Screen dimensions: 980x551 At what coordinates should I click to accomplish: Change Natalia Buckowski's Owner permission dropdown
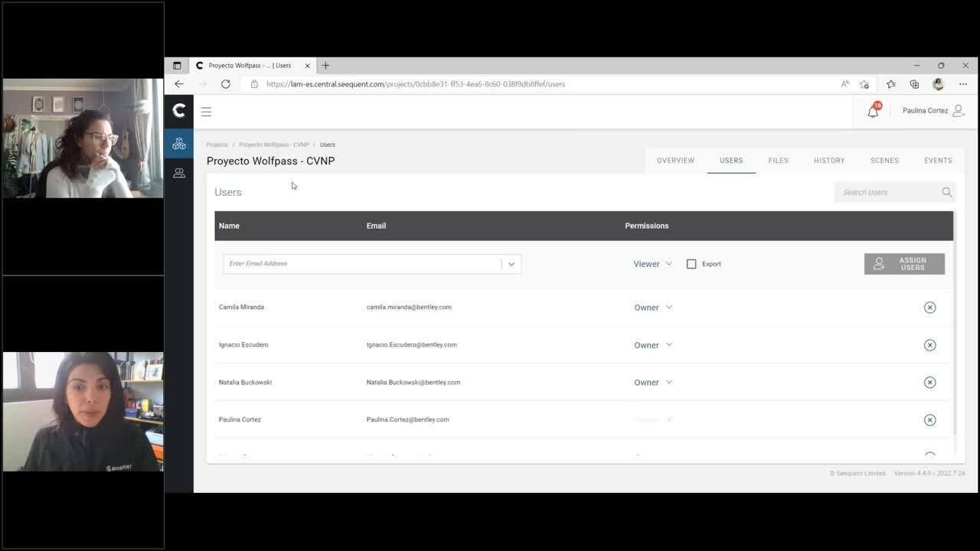pyautogui.click(x=652, y=383)
